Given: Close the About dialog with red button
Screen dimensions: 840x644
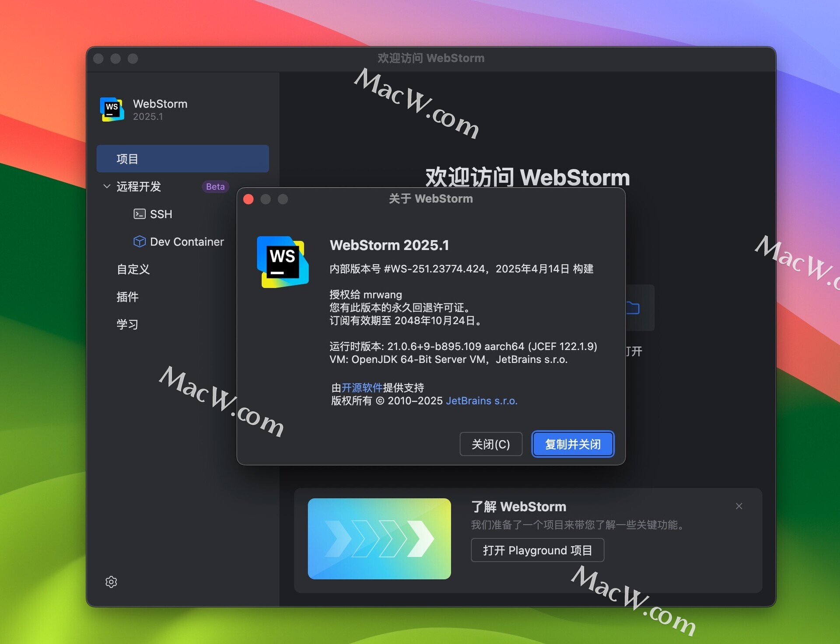Looking at the screenshot, I should pyautogui.click(x=248, y=199).
